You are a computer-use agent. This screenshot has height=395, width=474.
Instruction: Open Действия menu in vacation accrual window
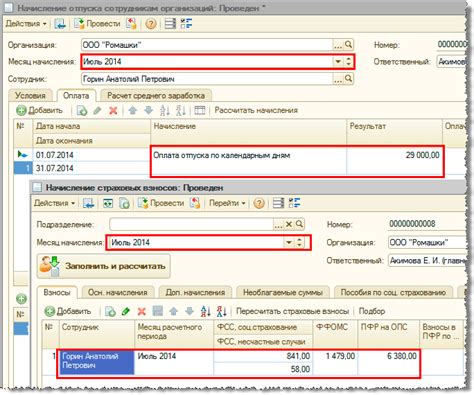coord(26,24)
